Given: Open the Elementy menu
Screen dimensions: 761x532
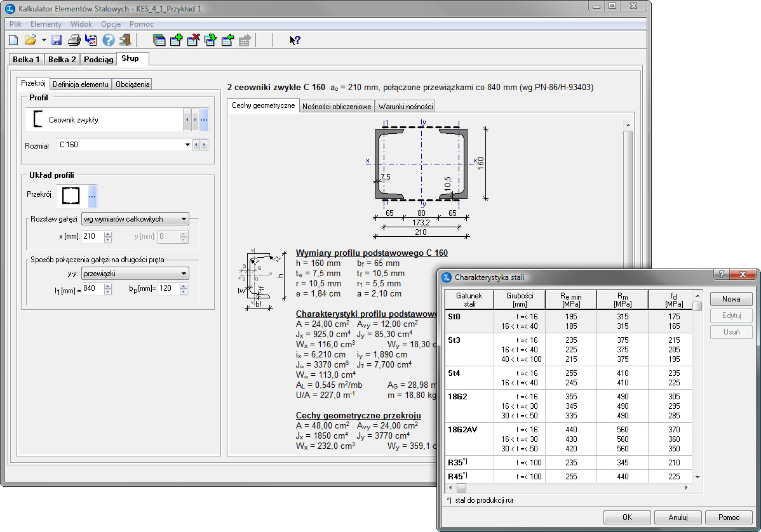Looking at the screenshot, I should [46, 23].
